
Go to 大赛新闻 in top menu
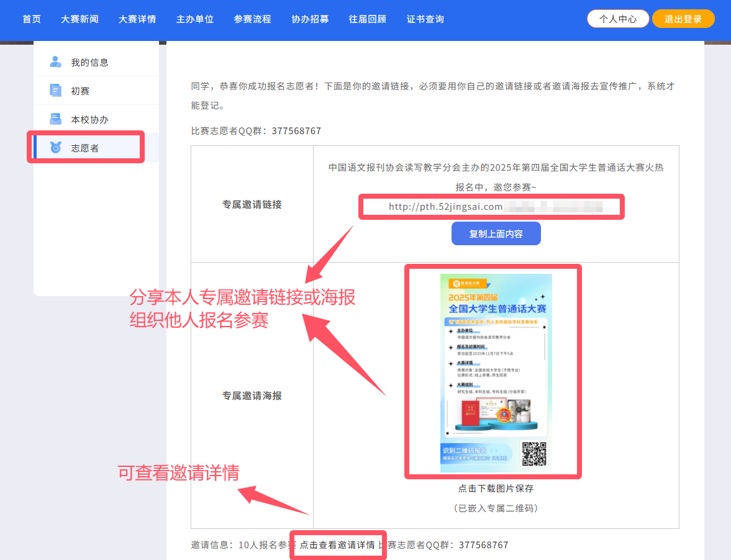tap(79, 19)
